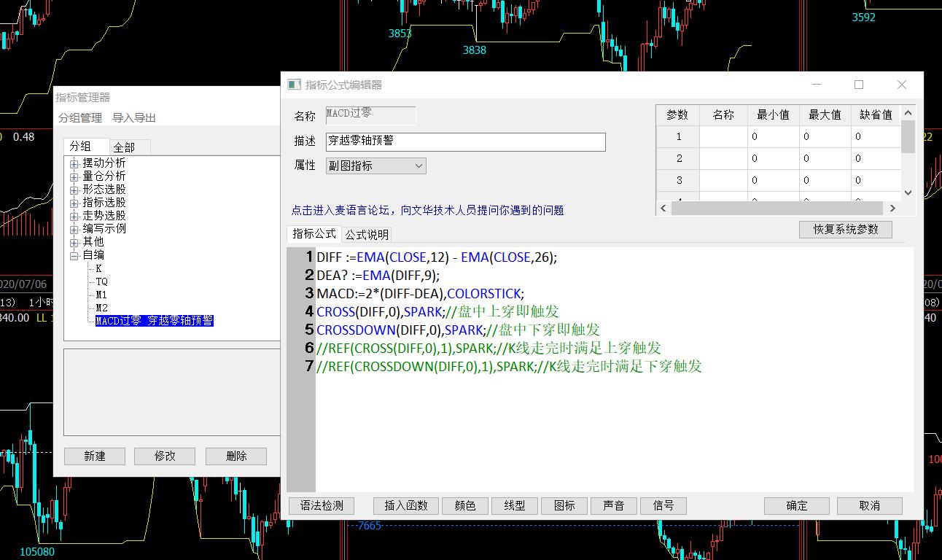Click the 修改 button in indicator manager
The height and width of the screenshot is (560, 942).
pyautogui.click(x=165, y=456)
